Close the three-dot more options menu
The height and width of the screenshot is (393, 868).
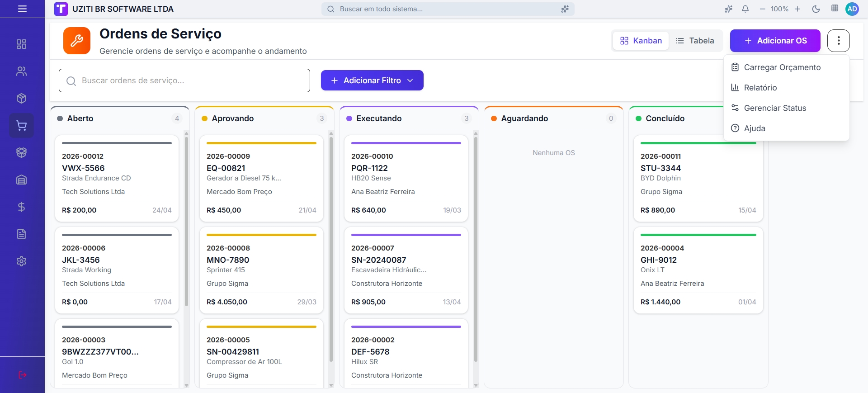(x=838, y=41)
